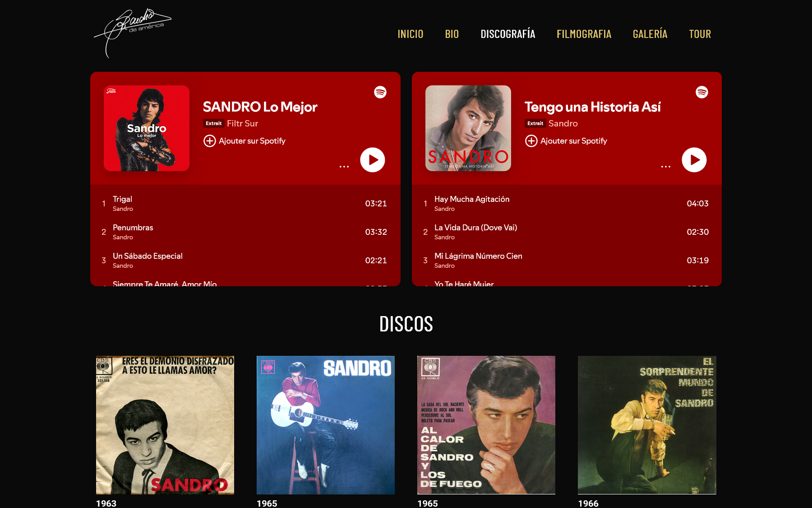812x508 pixels.
Task: Open Spotify logo on Tengo una Historia Así player
Action: click(x=702, y=92)
